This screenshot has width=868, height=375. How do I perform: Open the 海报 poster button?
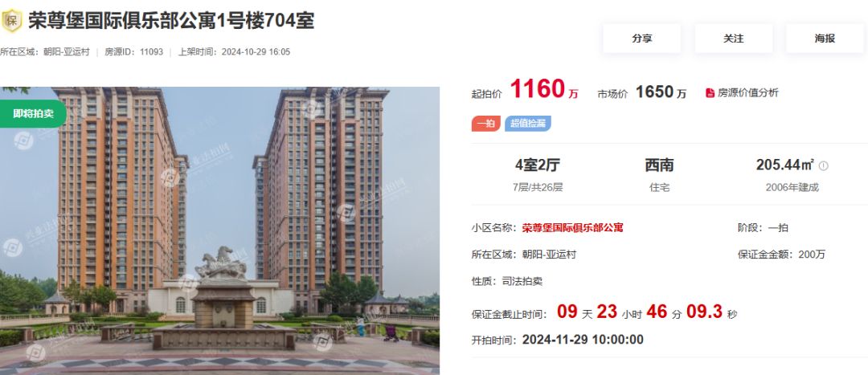(825, 39)
